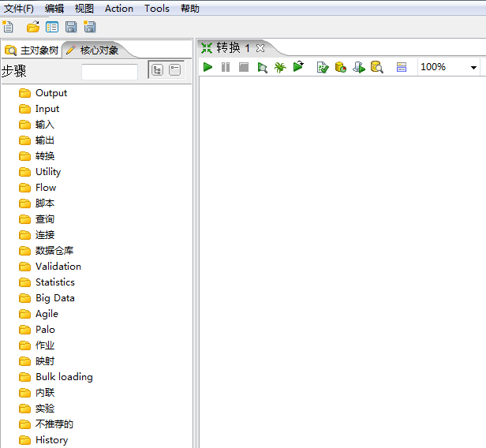The width and height of the screenshot is (486, 448).
Task: Verify the transformation with checkmark icon
Action: tap(323, 67)
